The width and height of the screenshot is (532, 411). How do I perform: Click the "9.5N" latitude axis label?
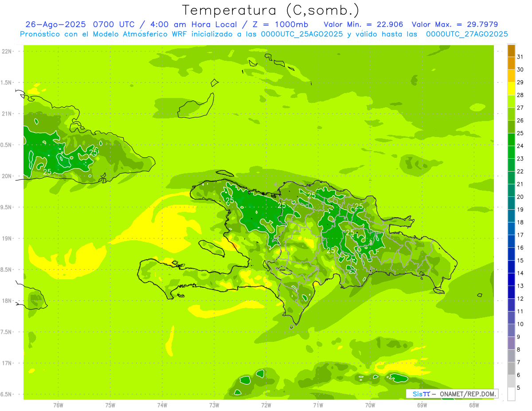(6, 207)
